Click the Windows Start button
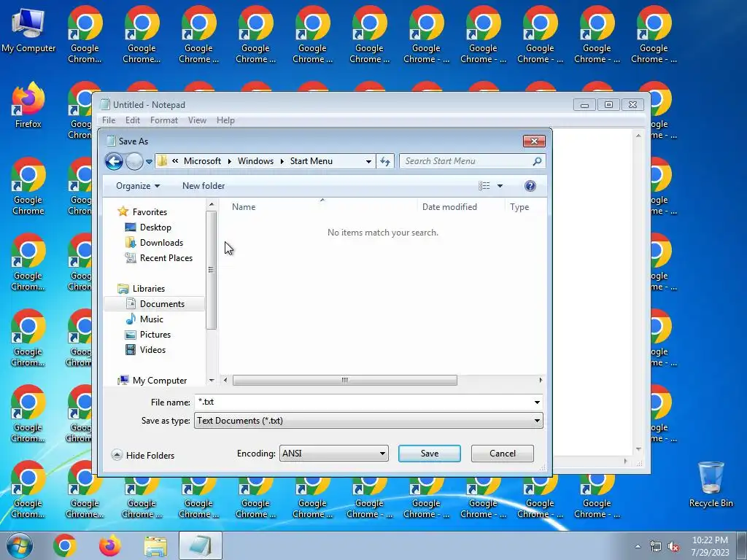The height and width of the screenshot is (560, 747). 20,545
